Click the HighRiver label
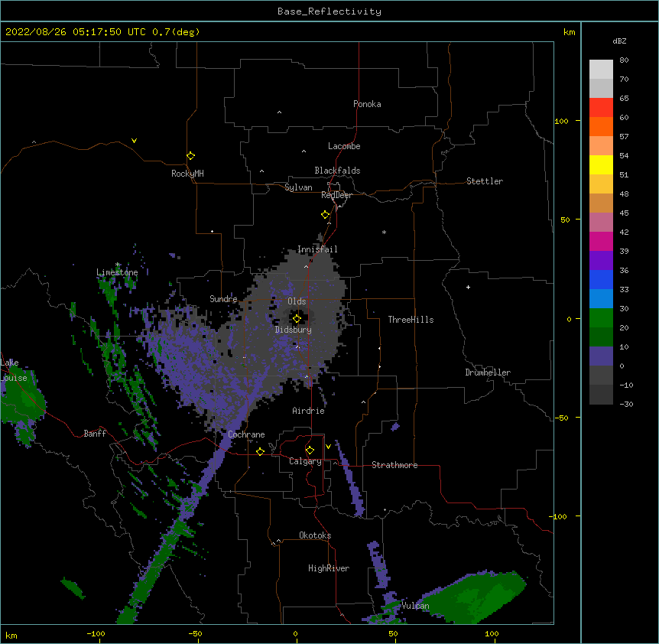This screenshot has width=659, height=644. 329,568
